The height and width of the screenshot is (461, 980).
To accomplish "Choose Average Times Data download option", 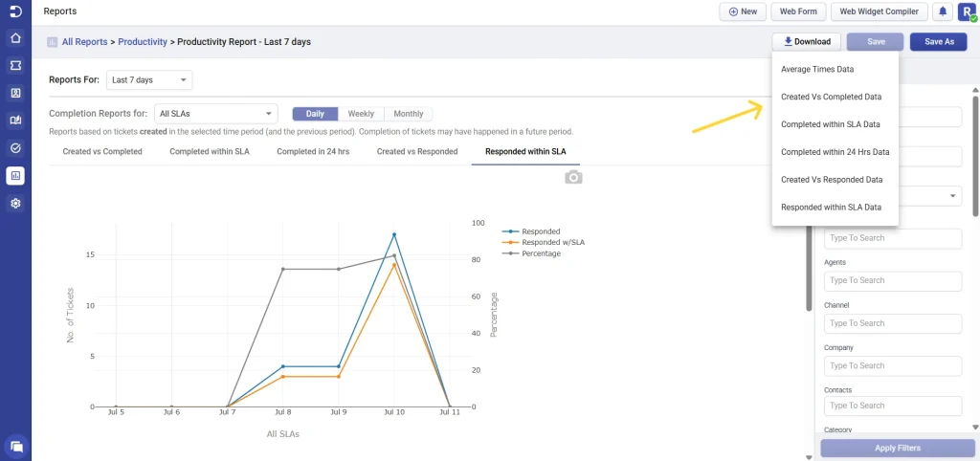I will (x=835, y=69).
